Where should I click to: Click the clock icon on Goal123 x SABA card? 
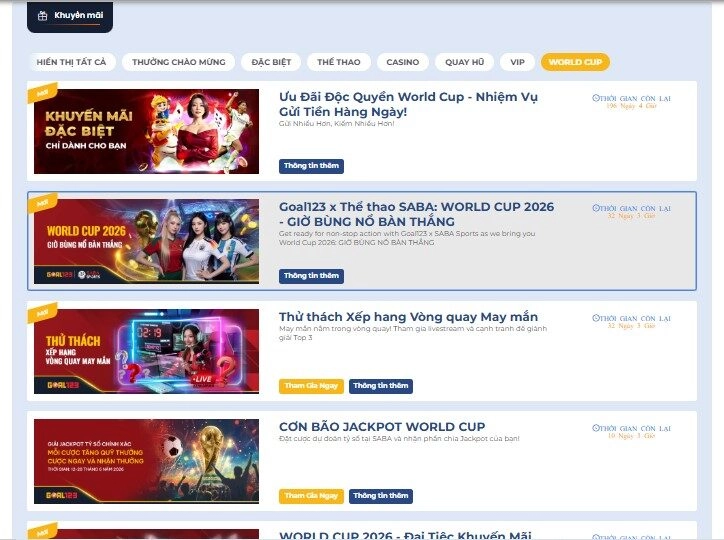[596, 208]
